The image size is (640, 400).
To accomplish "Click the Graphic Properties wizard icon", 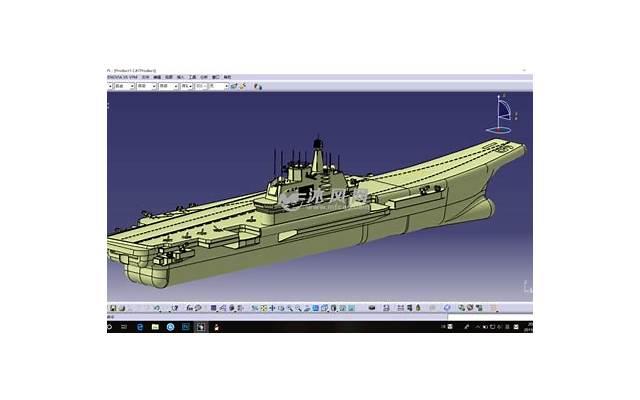I will [x=243, y=86].
